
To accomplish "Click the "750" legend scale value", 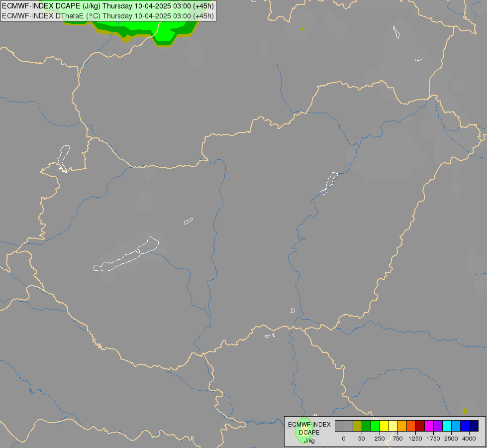I will click(397, 439).
